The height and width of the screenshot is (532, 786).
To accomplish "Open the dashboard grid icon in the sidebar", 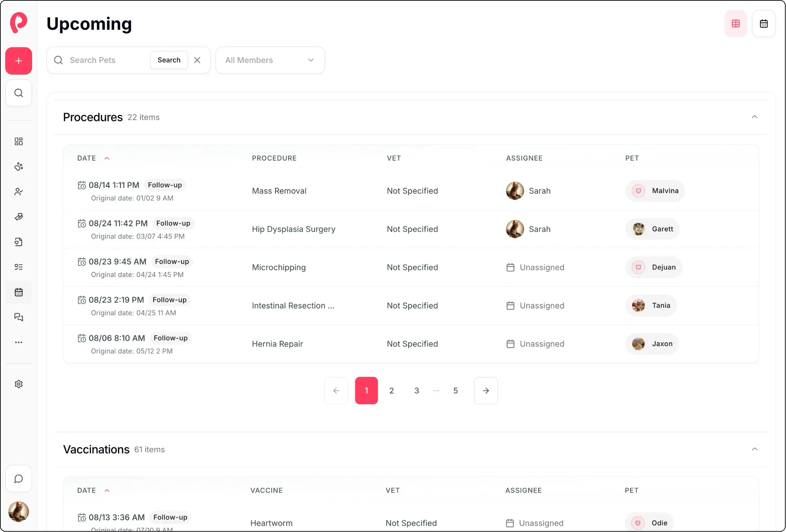I will pos(19,141).
